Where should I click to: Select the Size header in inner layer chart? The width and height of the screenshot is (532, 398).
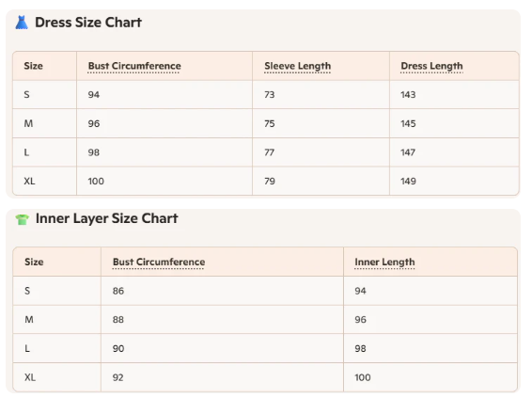[34, 262]
